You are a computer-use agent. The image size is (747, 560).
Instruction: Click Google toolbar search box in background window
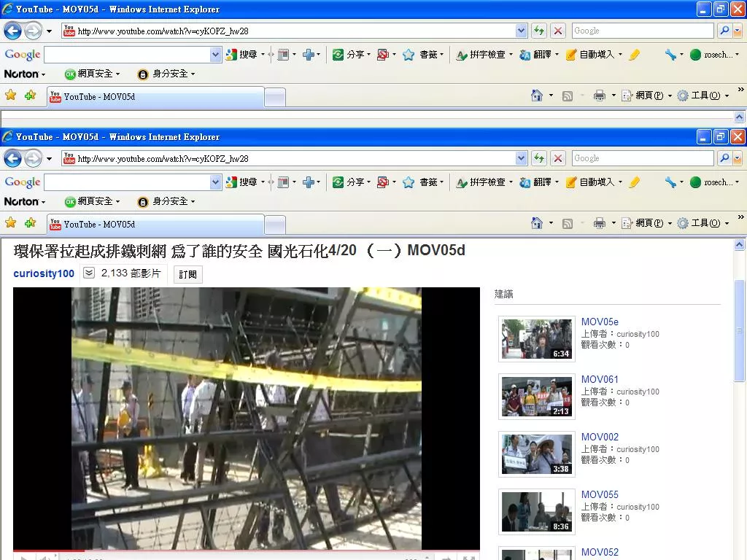pos(127,54)
